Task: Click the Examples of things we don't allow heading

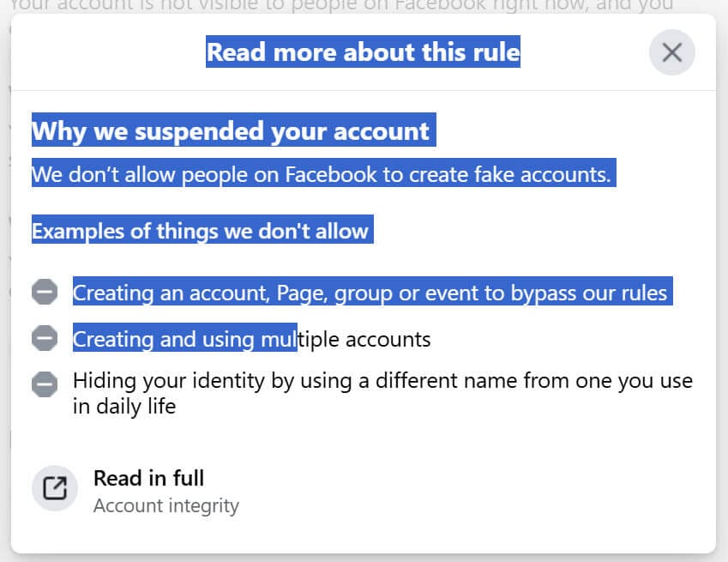Action: [200, 231]
